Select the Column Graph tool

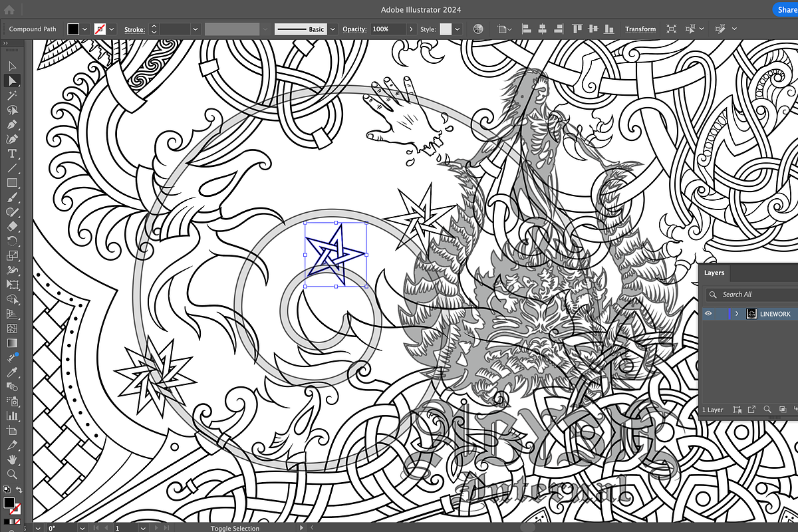(x=12, y=416)
